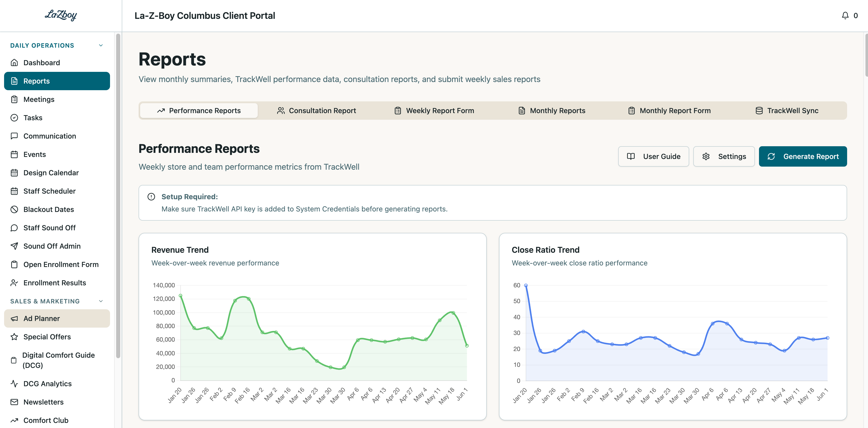The height and width of the screenshot is (428, 868).
Task: Click the notification count 0
Action: click(x=856, y=16)
